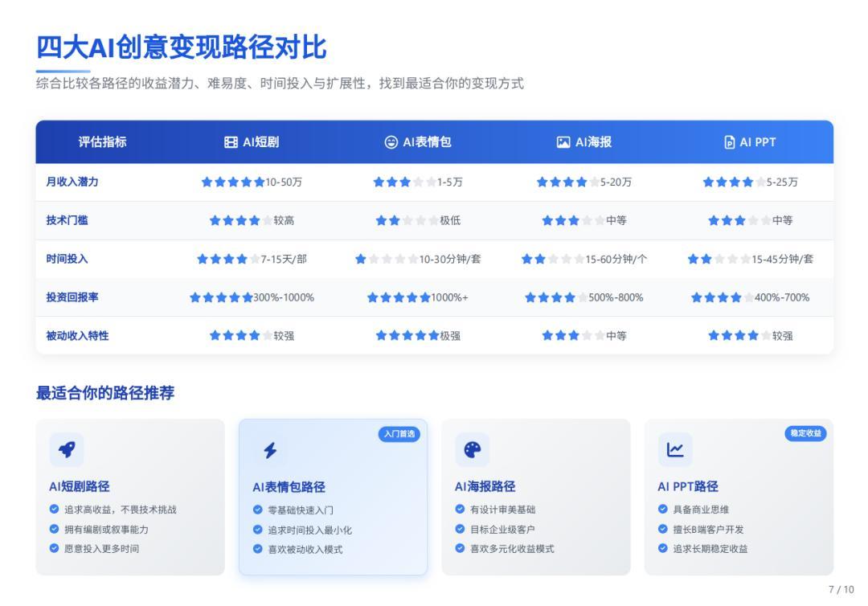Viewport: 868px width, 606px height.
Task: Click the 被动收入特性 row label
Action: 77,336
